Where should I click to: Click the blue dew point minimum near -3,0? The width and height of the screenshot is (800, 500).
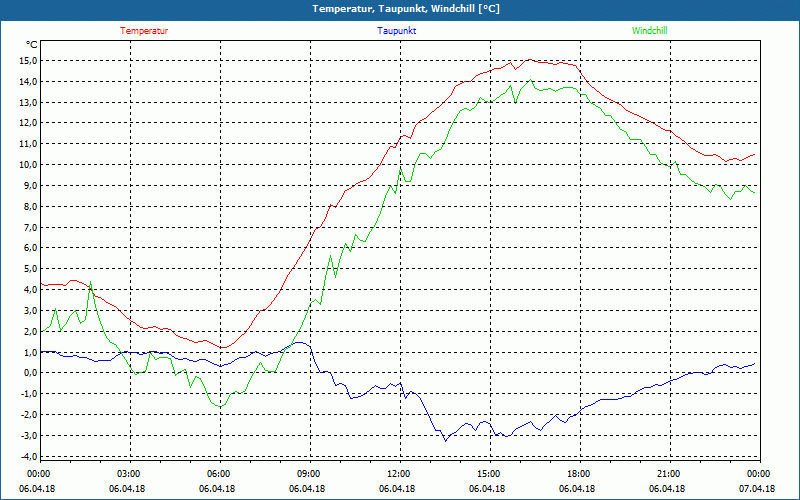(x=445, y=440)
